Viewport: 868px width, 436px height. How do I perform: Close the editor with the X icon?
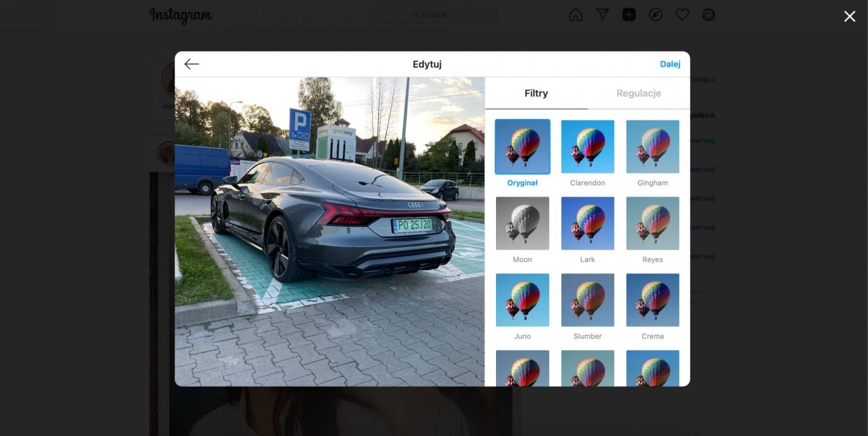click(849, 17)
